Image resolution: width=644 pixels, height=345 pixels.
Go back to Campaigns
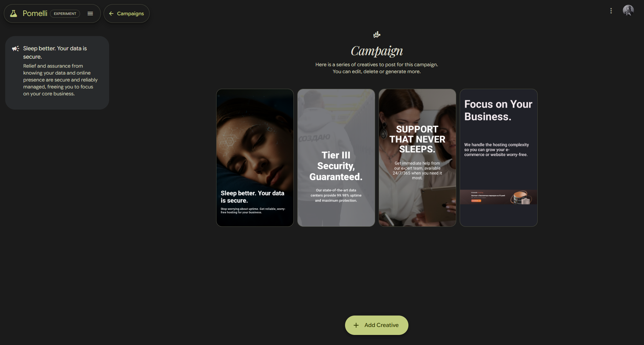[126, 14]
